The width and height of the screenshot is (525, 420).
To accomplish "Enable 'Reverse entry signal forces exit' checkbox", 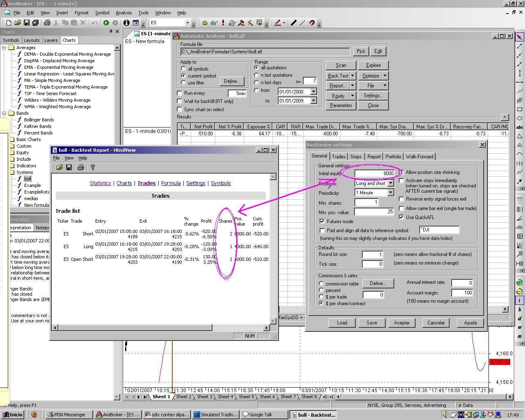I will [x=402, y=199].
